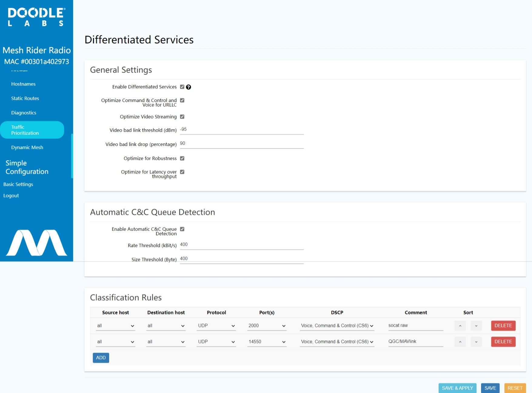Click the ADD button for a new rule
Screen dimensions: 532x393
point(101,357)
